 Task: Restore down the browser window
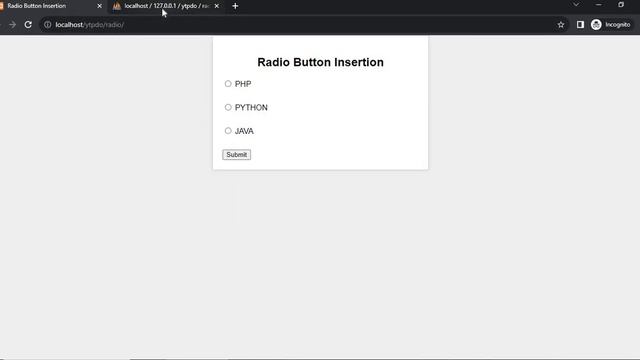pos(621,5)
